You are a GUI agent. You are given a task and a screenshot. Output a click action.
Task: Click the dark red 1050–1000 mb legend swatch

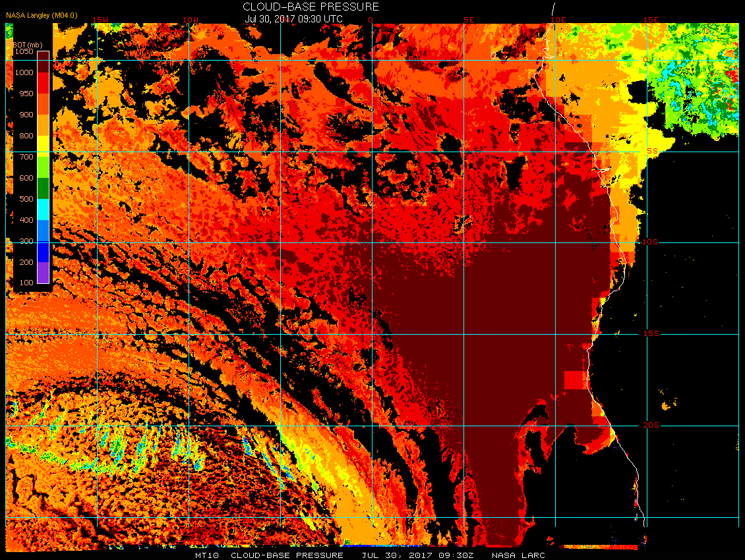pyautogui.click(x=44, y=62)
